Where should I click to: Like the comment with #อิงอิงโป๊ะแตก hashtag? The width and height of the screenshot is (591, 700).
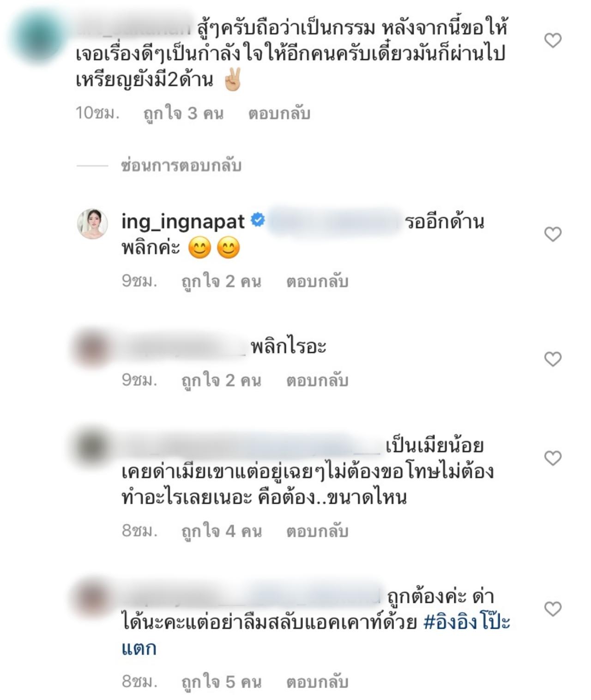pyautogui.click(x=553, y=609)
